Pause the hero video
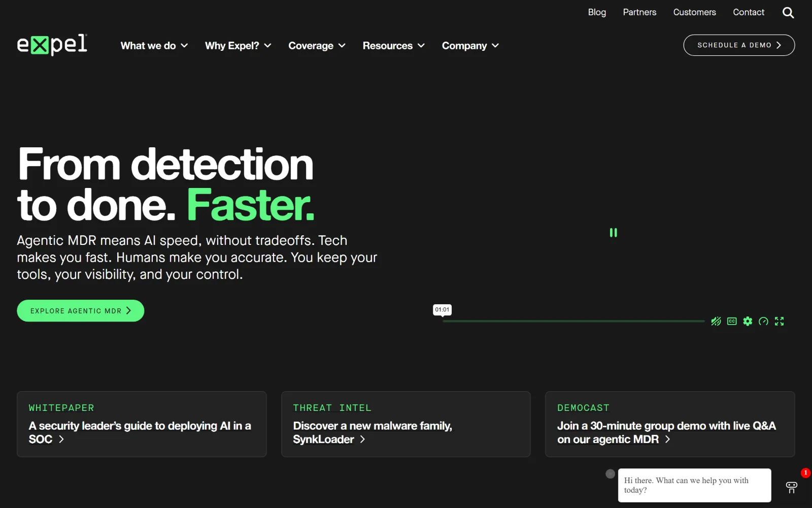Screen dimensions: 812x508 pyautogui.click(x=613, y=233)
